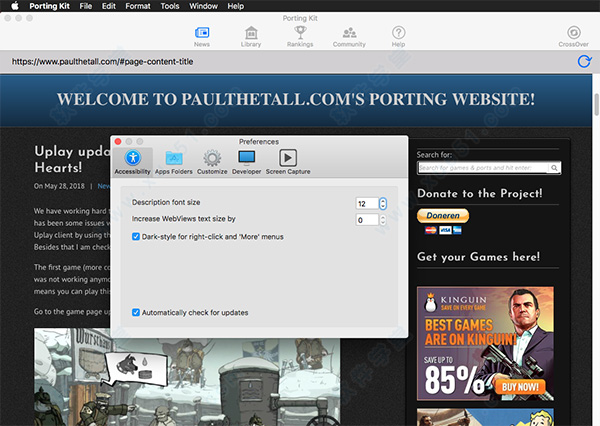The width and height of the screenshot is (600, 426).
Task: Close the Preferences window
Action: [118, 142]
